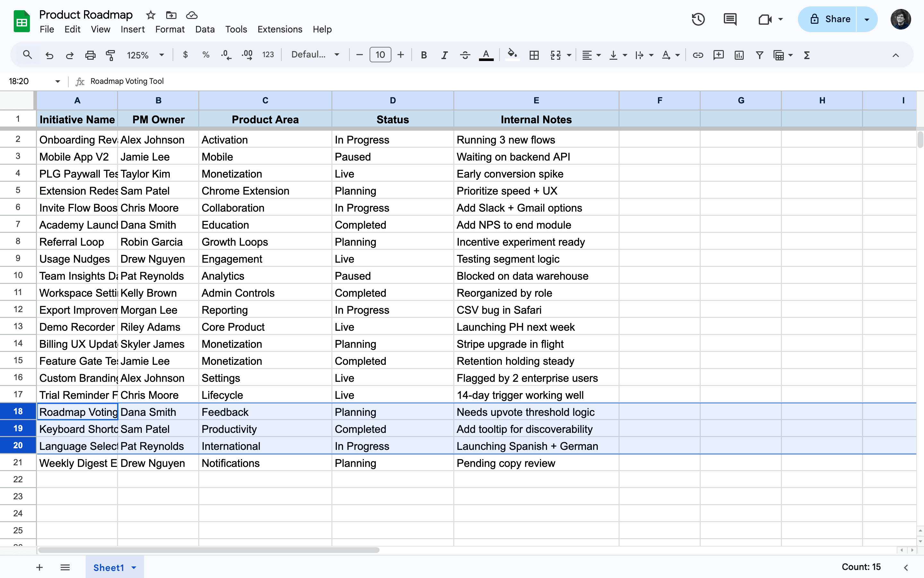Screen dimensions: 924x578
Task: Decrease font size
Action: coord(359,55)
